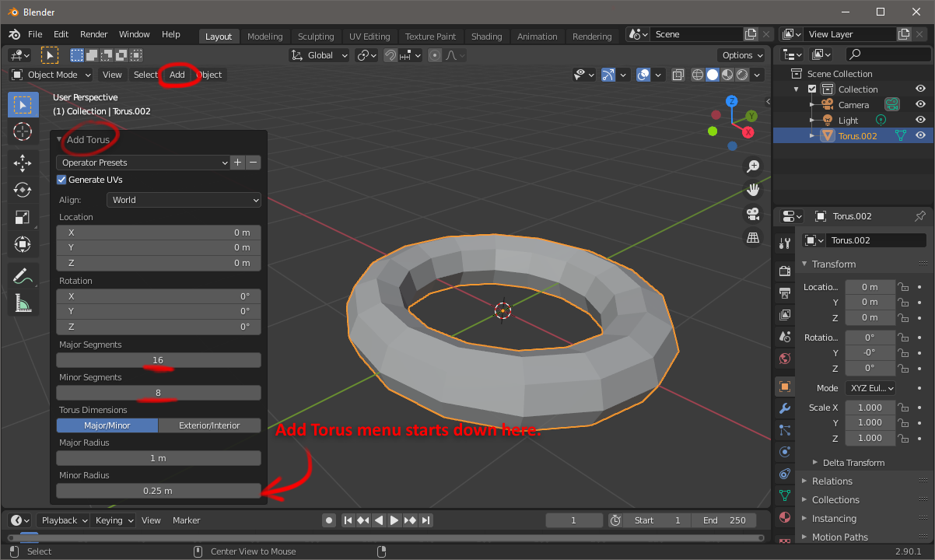This screenshot has width=935, height=560.
Task: Open the Tool properties tab
Action: (784, 242)
